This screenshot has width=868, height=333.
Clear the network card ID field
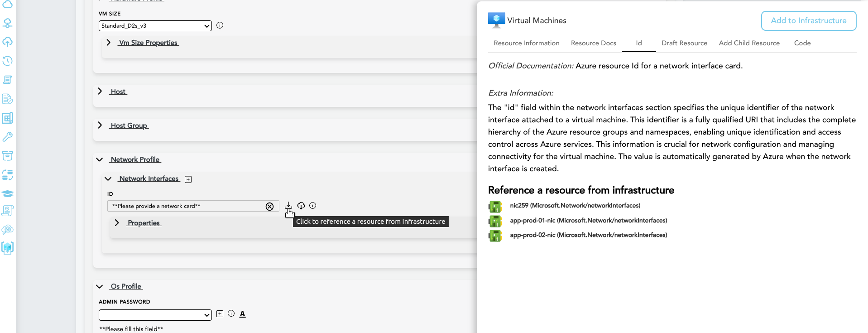[x=269, y=207]
